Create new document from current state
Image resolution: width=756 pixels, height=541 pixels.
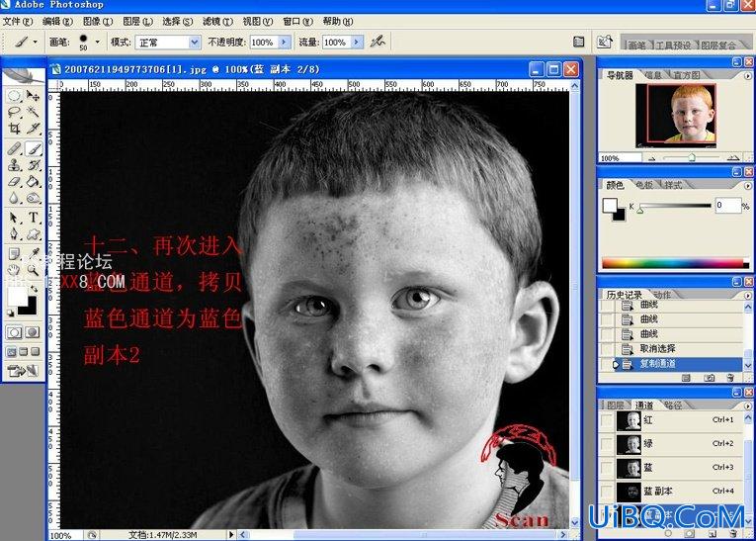click(x=686, y=379)
